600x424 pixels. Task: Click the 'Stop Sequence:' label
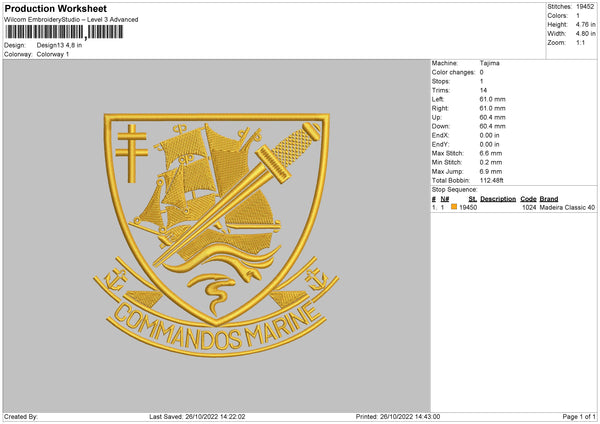pyautogui.click(x=455, y=190)
